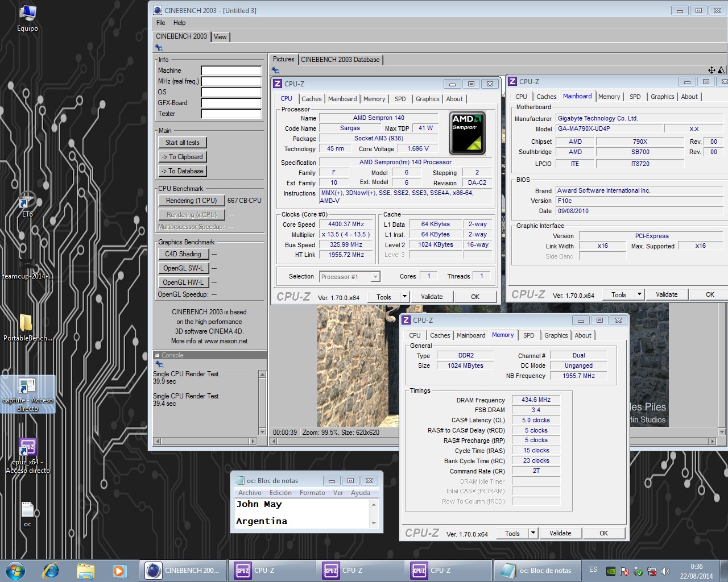Open Caches tab in CPU-Z CPU window
The height and width of the screenshot is (582, 728).
(x=312, y=99)
